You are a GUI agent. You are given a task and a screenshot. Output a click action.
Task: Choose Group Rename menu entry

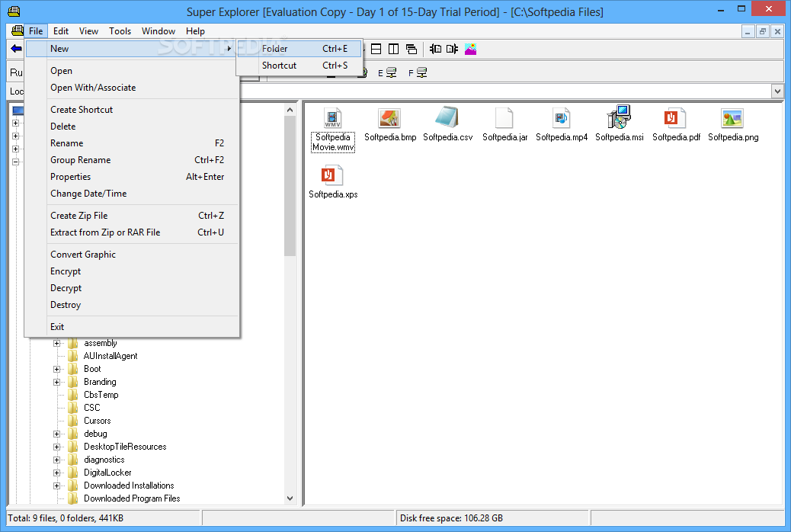pyautogui.click(x=132, y=159)
